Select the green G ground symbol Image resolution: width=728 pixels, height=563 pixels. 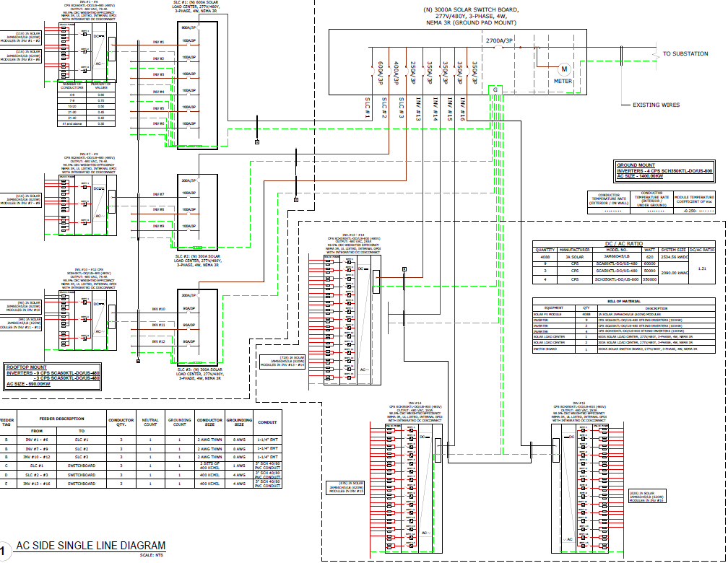point(495,90)
